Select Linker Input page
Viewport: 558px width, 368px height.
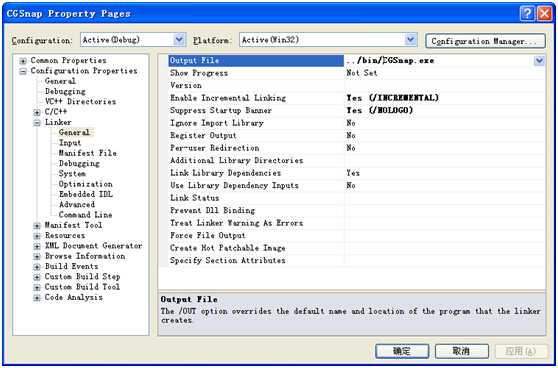[x=70, y=143]
